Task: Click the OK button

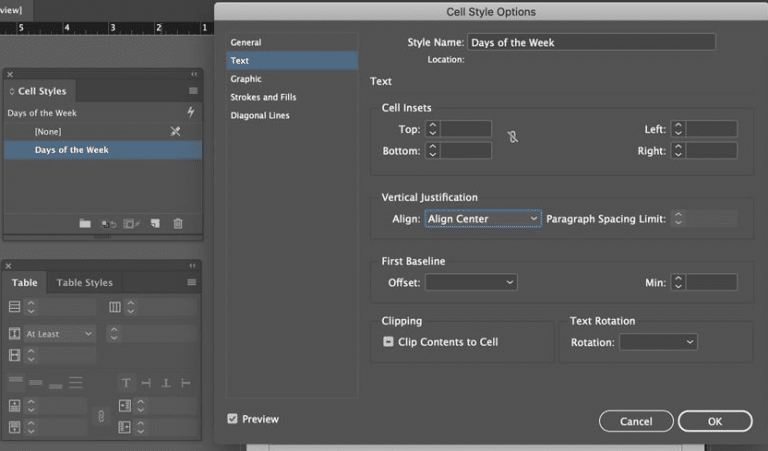Action: coord(714,421)
